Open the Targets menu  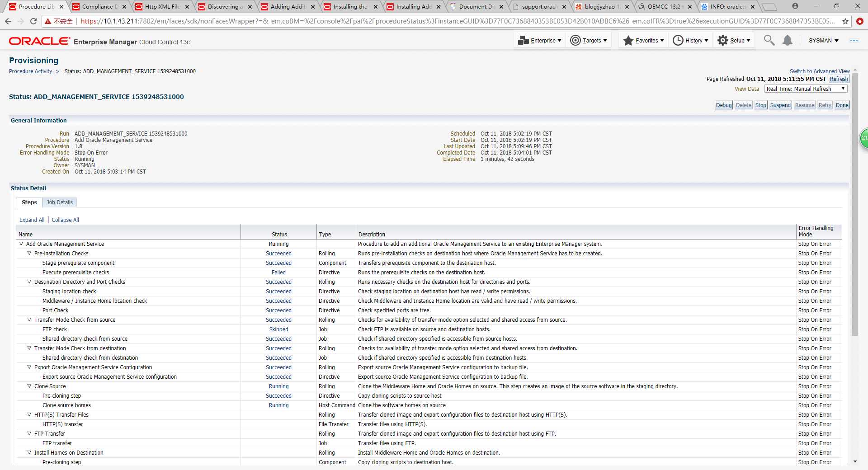pyautogui.click(x=588, y=40)
